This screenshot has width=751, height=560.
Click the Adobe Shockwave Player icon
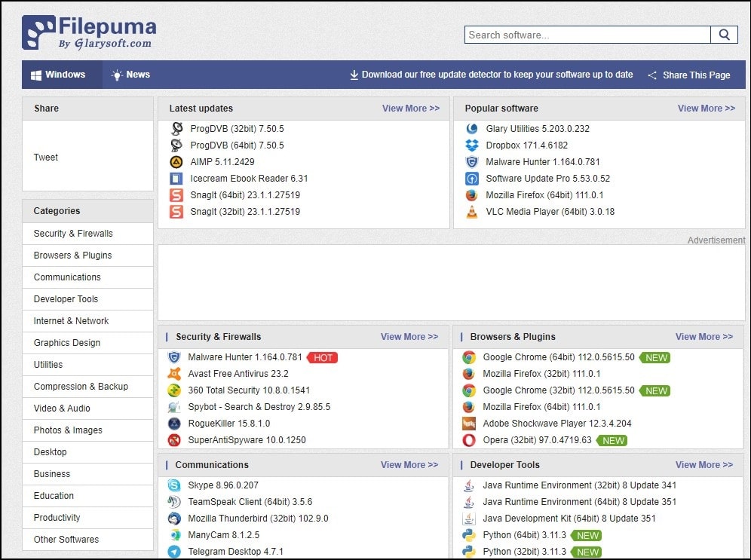click(x=469, y=423)
